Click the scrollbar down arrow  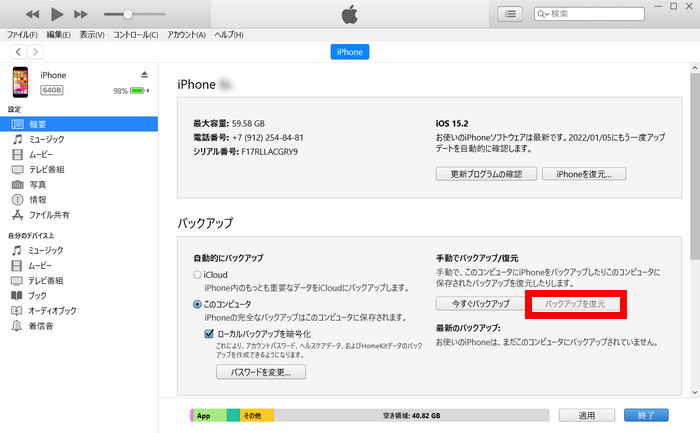coord(695,392)
